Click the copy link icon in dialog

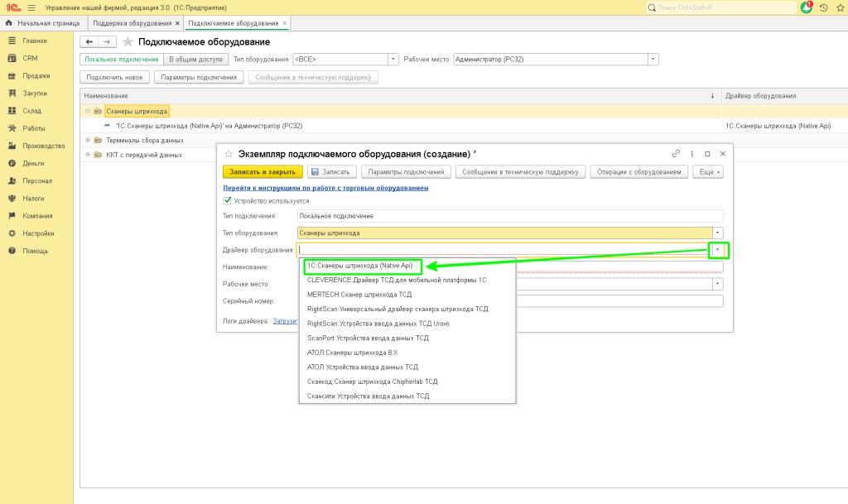click(x=676, y=154)
